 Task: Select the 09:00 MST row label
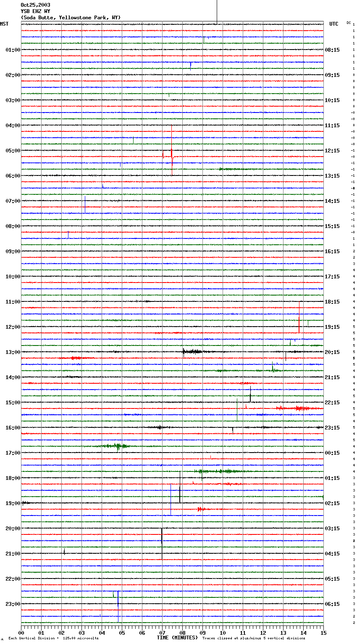[13, 251]
